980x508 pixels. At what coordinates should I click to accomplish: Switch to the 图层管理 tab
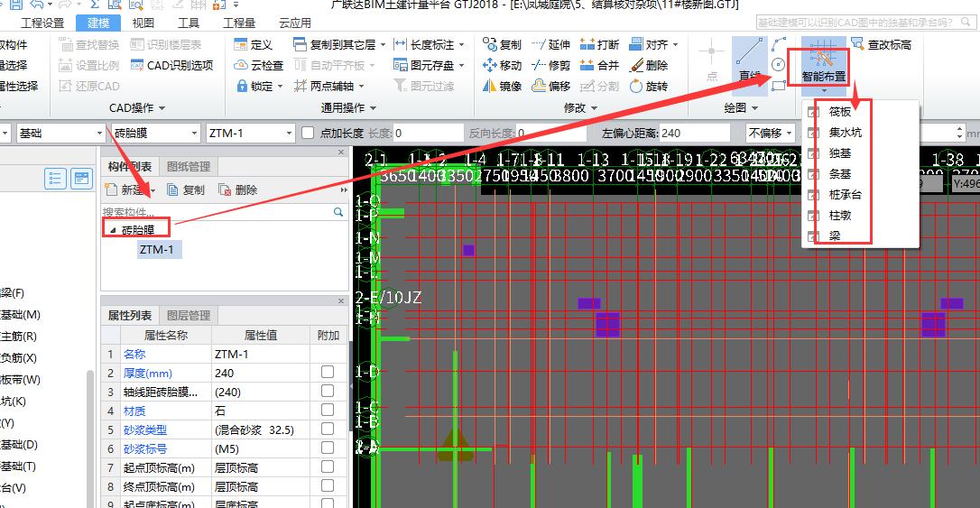188,316
